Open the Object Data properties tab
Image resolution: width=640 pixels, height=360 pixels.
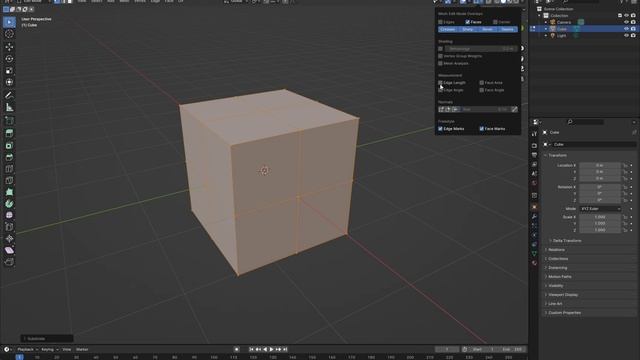pos(534,254)
